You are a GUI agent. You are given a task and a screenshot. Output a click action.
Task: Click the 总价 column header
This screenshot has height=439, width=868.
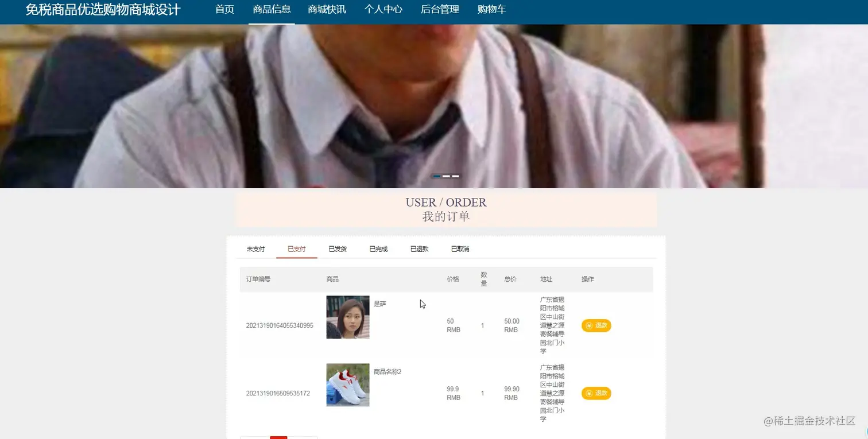click(510, 279)
